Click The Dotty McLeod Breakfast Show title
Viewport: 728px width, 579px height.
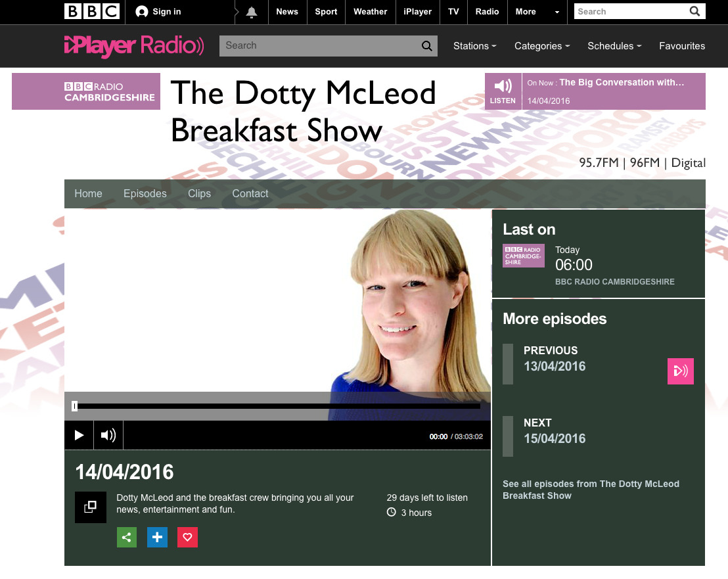click(x=303, y=112)
